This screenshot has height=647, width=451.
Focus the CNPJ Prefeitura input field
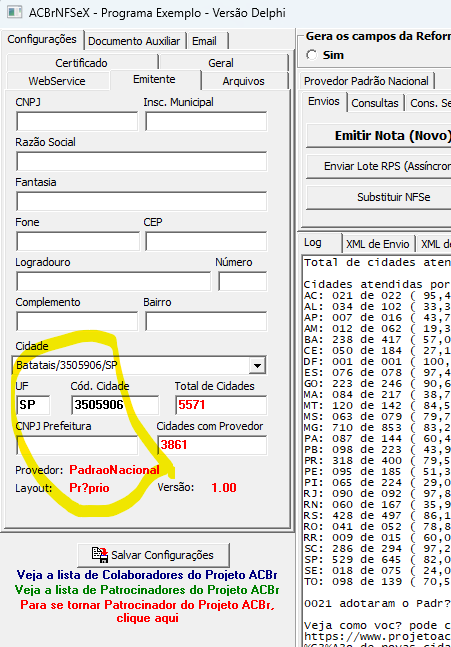coord(77,445)
